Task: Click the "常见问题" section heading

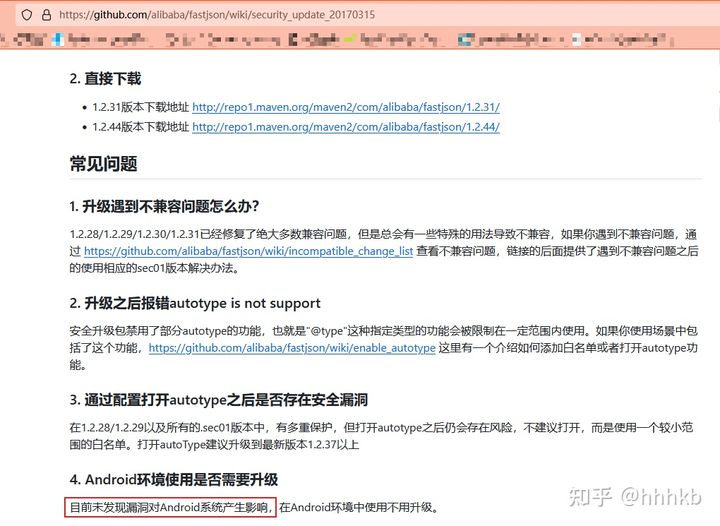Action: click(103, 163)
